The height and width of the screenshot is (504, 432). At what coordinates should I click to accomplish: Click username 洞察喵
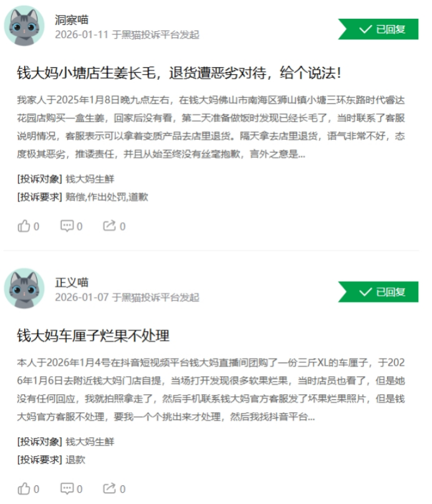pyautogui.click(x=71, y=20)
